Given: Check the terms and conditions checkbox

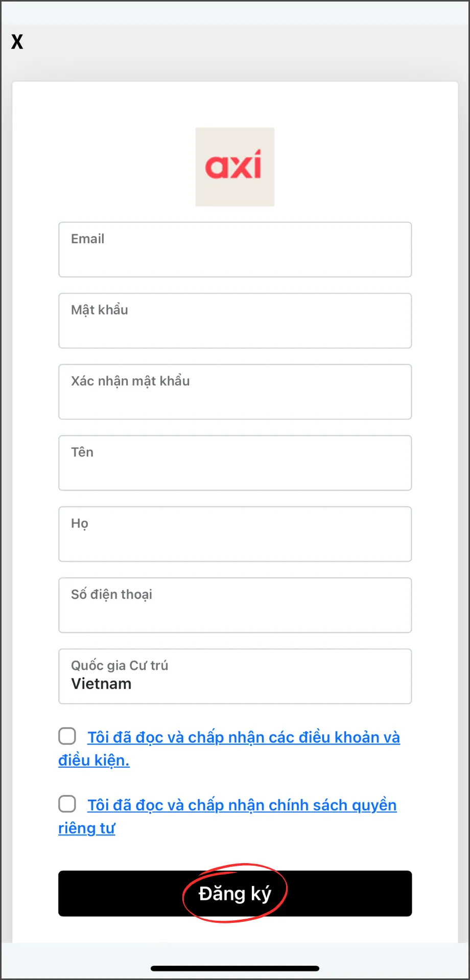Looking at the screenshot, I should 67,737.
